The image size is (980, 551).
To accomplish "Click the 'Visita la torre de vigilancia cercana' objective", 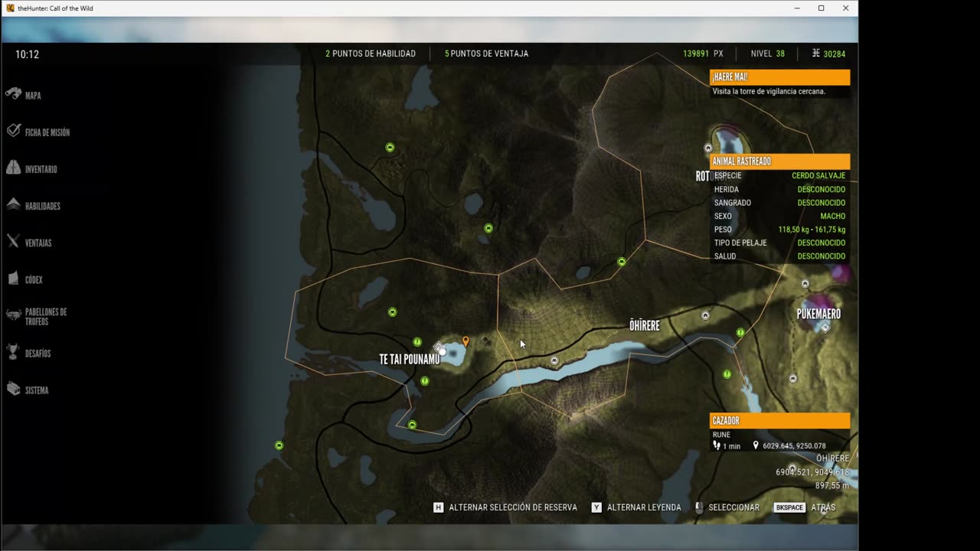I will click(769, 91).
